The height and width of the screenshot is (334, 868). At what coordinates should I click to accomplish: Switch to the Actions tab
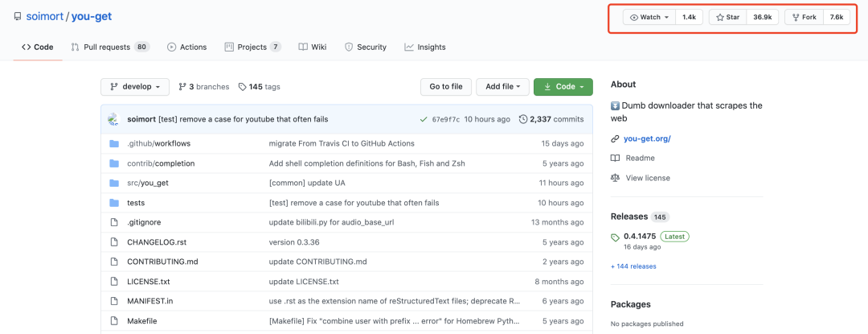[187, 47]
